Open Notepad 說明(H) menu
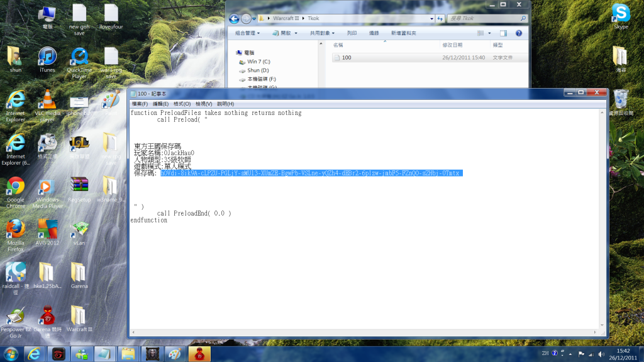Viewport: 644px width, 362px height. tap(226, 104)
